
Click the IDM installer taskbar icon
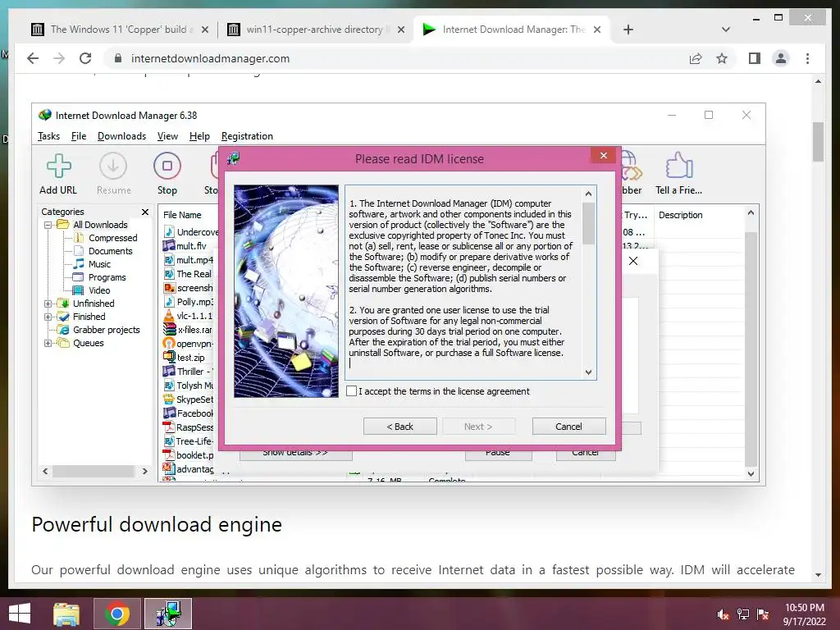pyautogui.click(x=167, y=614)
